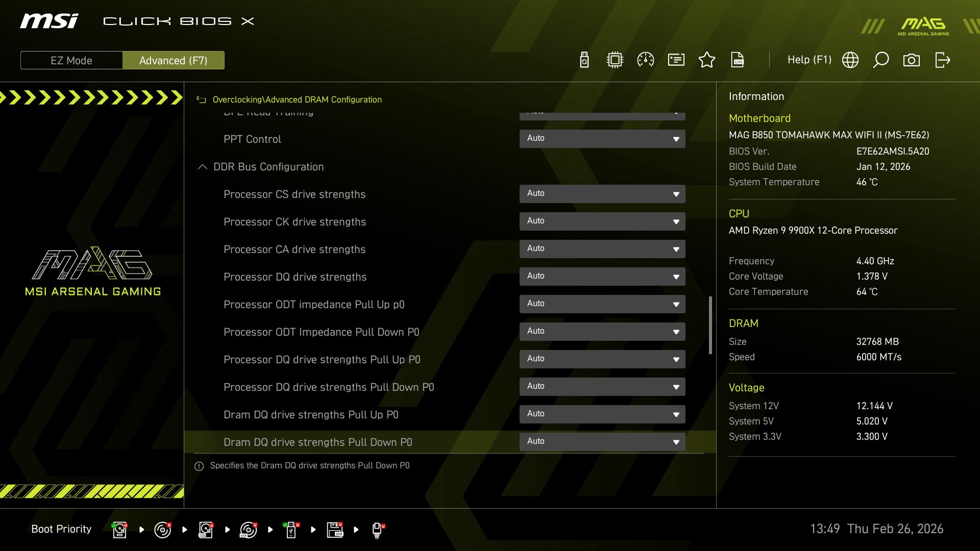The width and height of the screenshot is (980, 551).
Task: Collapse the DDR Bus Configuration section
Action: point(202,167)
